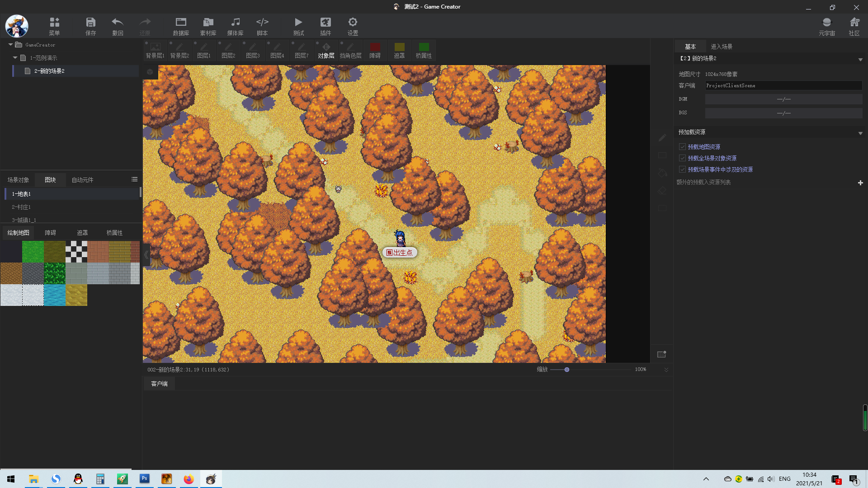The width and height of the screenshot is (868, 488).
Task: Toggle 预载地图资源 checkbox
Action: click(682, 147)
